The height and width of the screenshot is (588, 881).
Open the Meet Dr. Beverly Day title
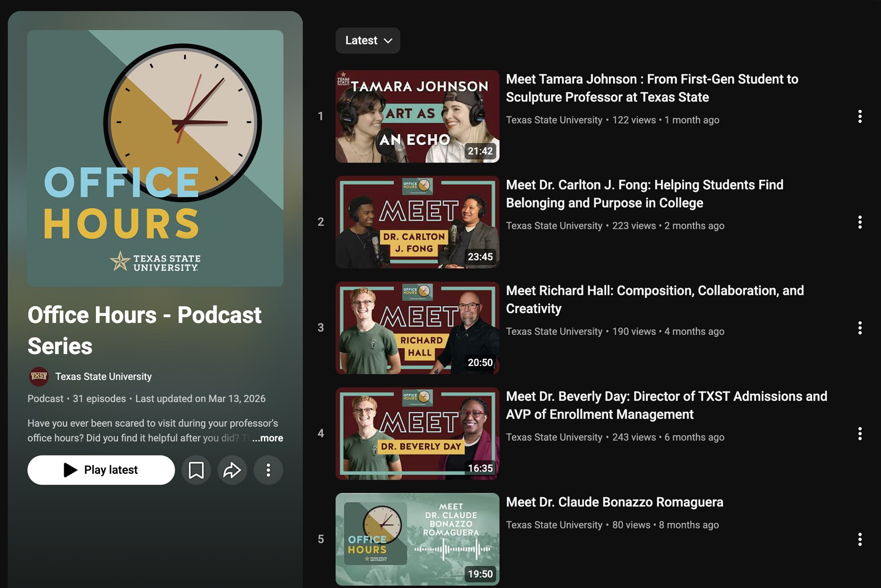pyautogui.click(x=666, y=405)
